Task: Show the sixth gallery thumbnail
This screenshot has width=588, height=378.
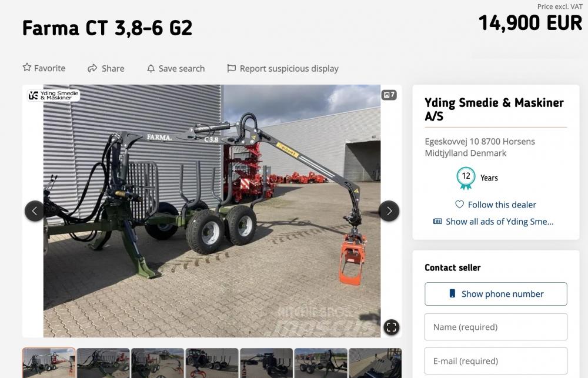Action: (x=320, y=363)
